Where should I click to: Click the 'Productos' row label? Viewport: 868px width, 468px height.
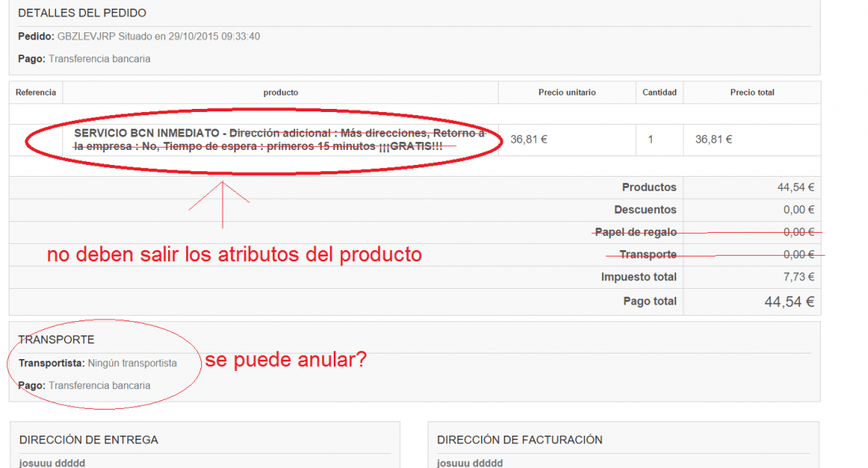tap(649, 187)
